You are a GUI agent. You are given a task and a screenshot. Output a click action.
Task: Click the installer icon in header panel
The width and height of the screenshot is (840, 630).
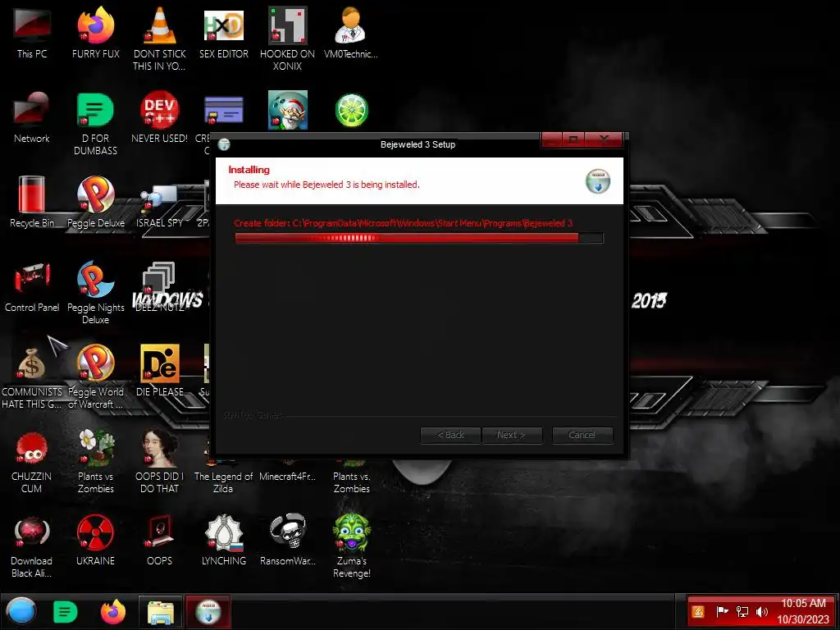598,181
